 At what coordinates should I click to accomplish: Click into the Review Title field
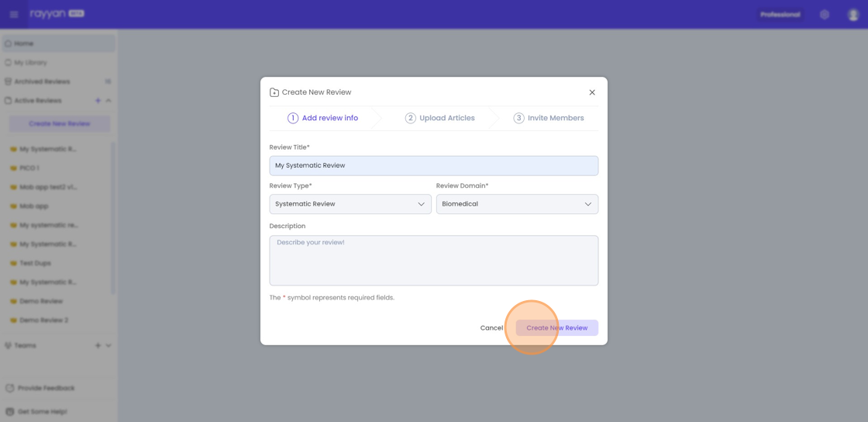[433, 165]
